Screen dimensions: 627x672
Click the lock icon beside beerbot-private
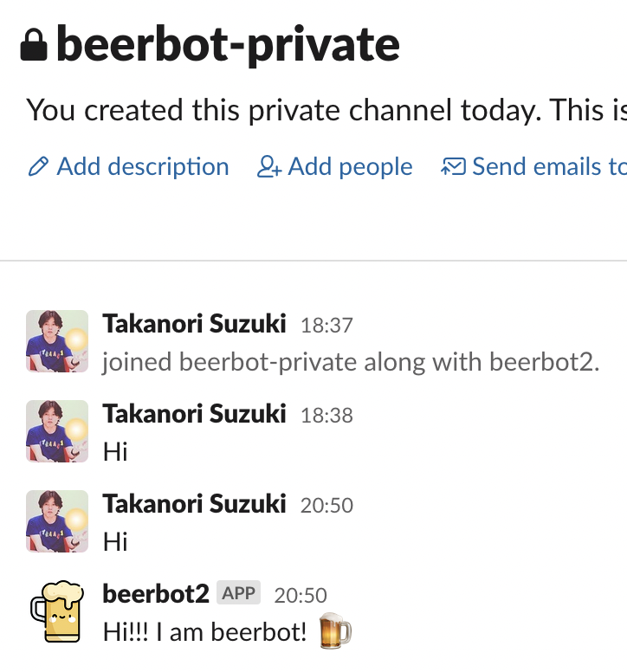(x=33, y=46)
